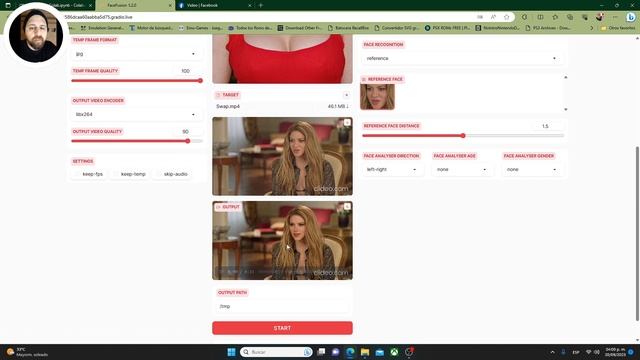This screenshot has width=640, height=360.
Task: Click the target video preview
Action: [282, 156]
